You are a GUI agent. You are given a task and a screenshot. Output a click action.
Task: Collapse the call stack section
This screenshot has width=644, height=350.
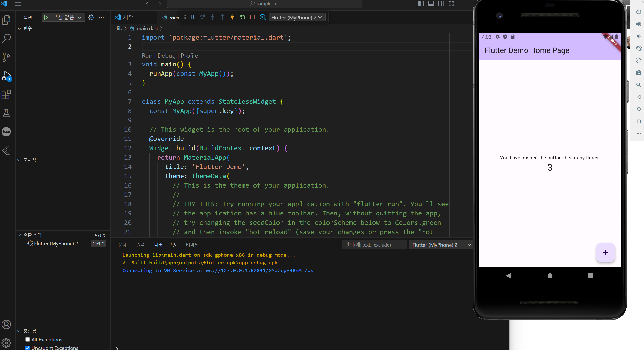[19, 235]
